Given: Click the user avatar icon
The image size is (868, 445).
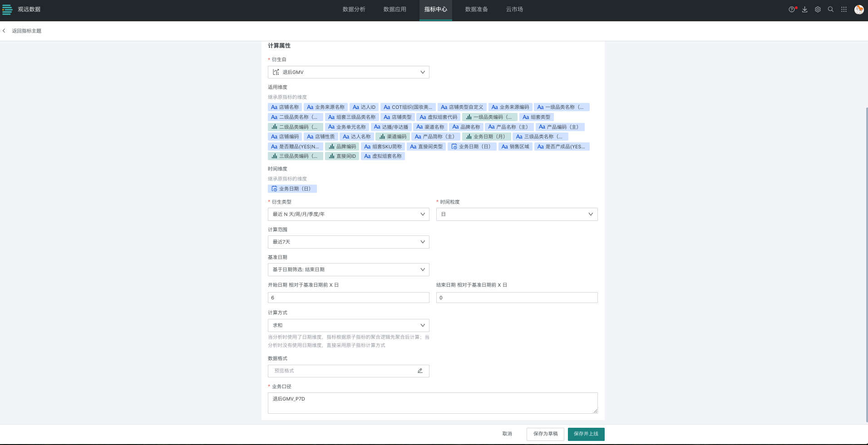Looking at the screenshot, I should 858,10.
